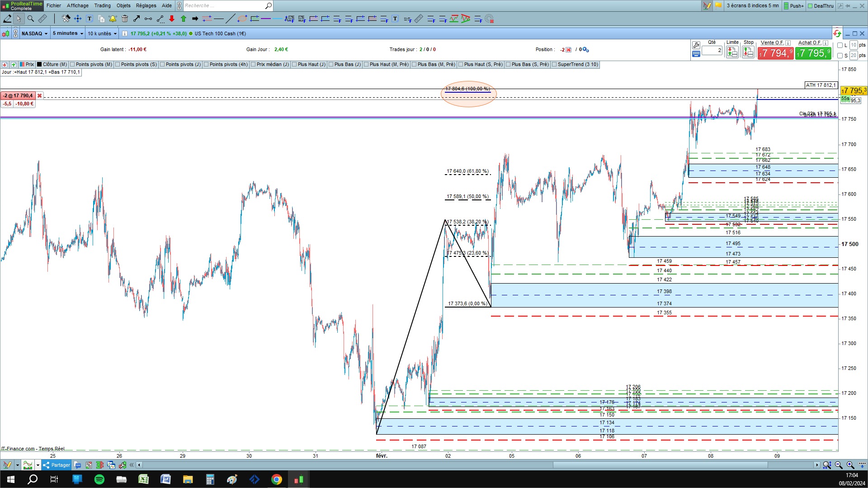Insert a red down arrow marker
868x488 pixels.
[172, 19]
